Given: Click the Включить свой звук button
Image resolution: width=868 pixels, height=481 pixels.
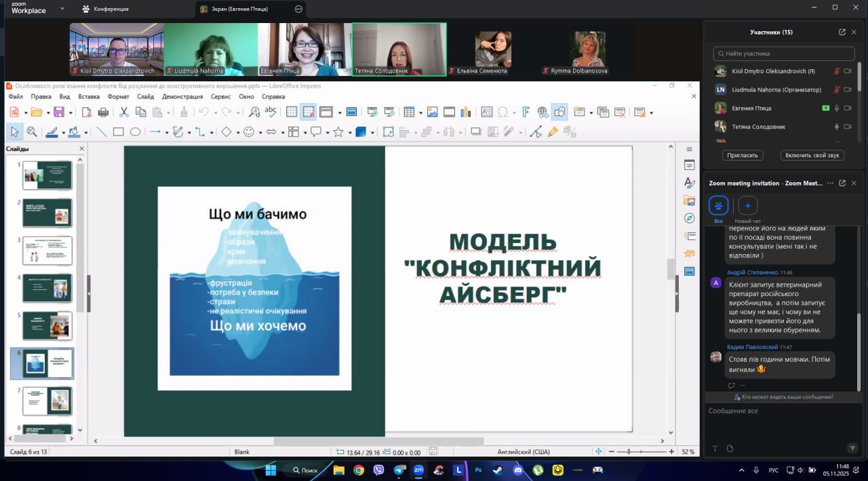Looking at the screenshot, I should coord(812,155).
